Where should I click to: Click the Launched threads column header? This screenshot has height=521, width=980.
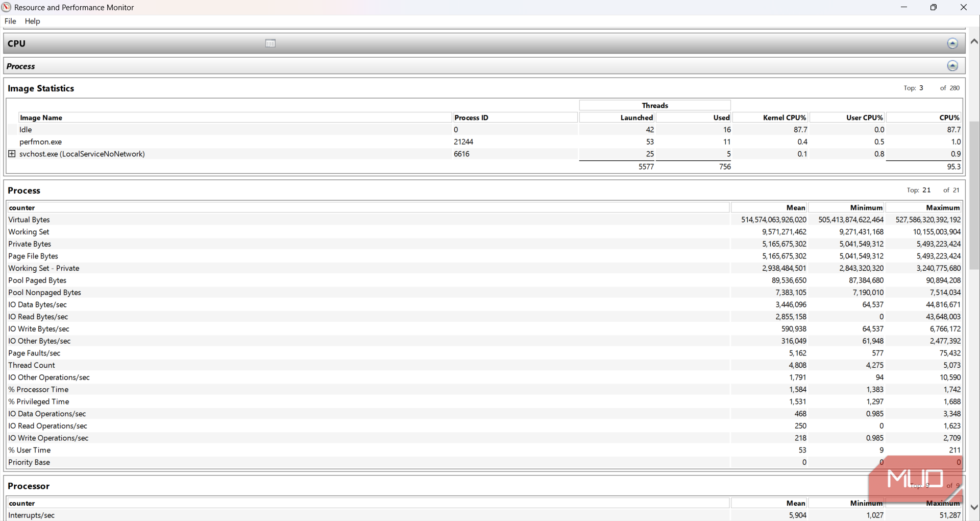click(617, 117)
